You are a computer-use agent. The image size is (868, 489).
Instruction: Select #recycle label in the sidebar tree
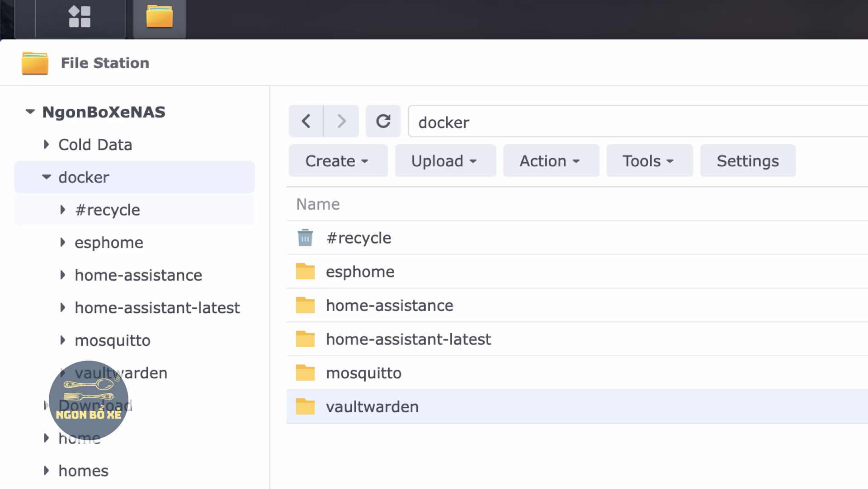[108, 210]
